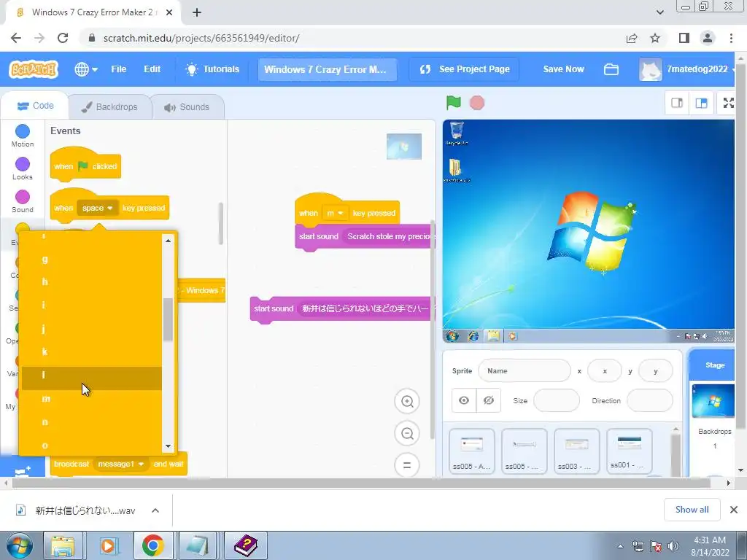Click the red stop button
This screenshot has width=747, height=560.
(477, 103)
